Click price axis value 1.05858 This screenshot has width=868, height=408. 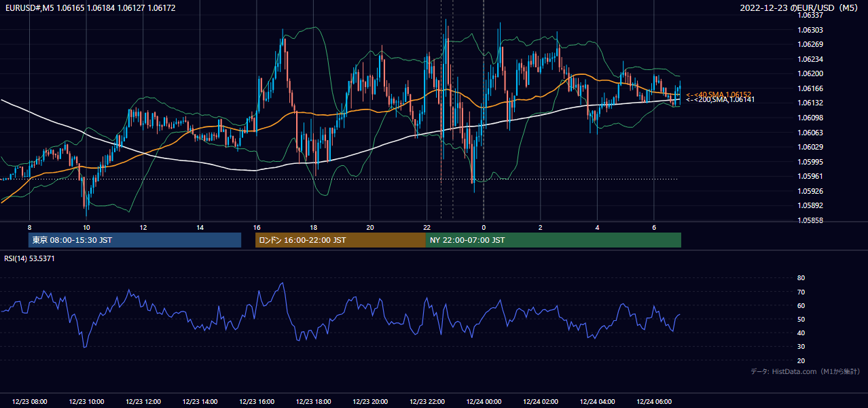(810, 220)
